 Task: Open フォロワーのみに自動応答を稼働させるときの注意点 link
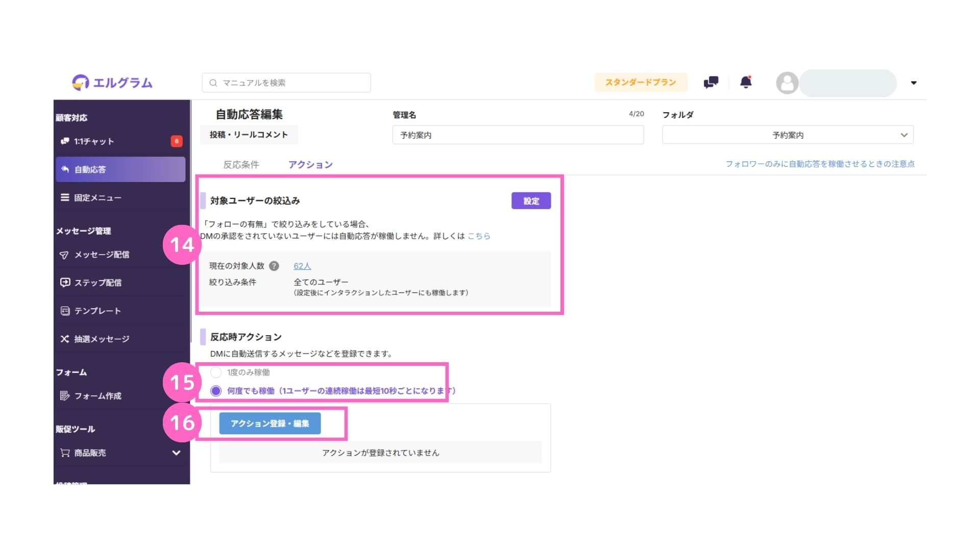pos(820,164)
